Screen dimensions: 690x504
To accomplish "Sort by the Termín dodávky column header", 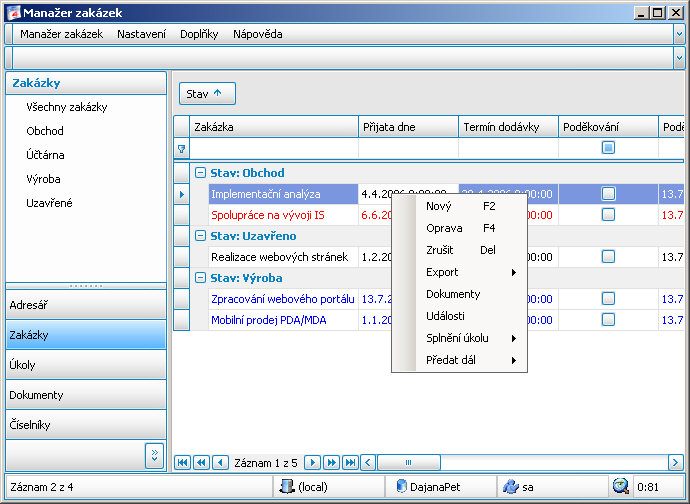I will point(508,127).
